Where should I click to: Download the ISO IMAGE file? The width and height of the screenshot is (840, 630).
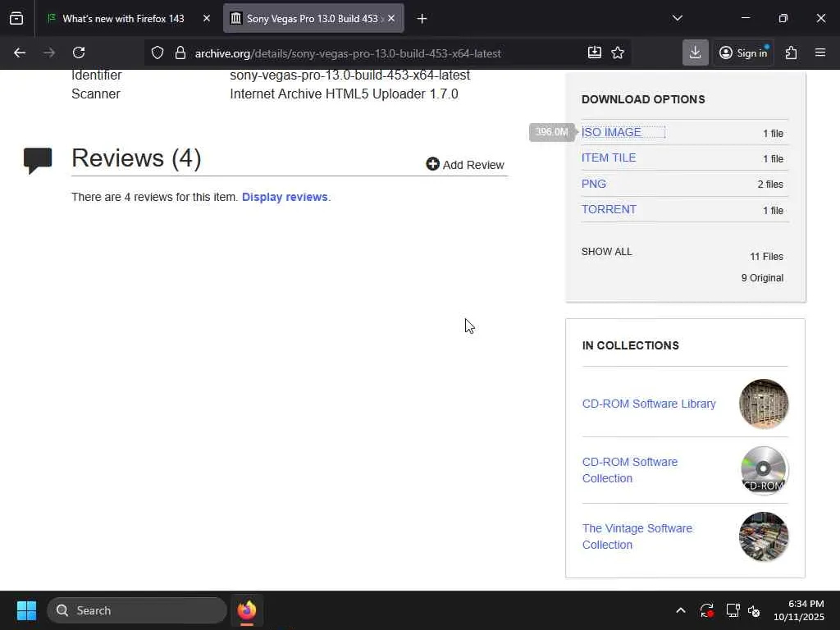pyautogui.click(x=611, y=132)
